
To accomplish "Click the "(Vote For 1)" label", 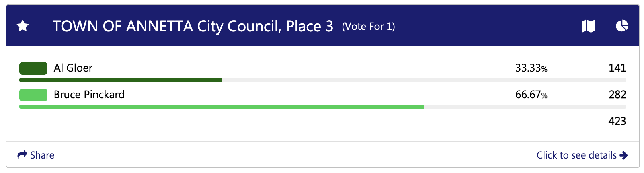I will [368, 27].
